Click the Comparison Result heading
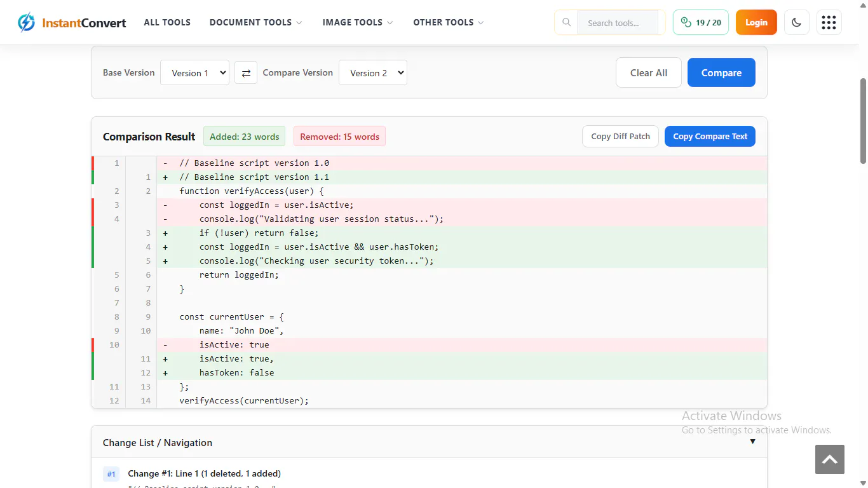868x488 pixels. pos(149,137)
